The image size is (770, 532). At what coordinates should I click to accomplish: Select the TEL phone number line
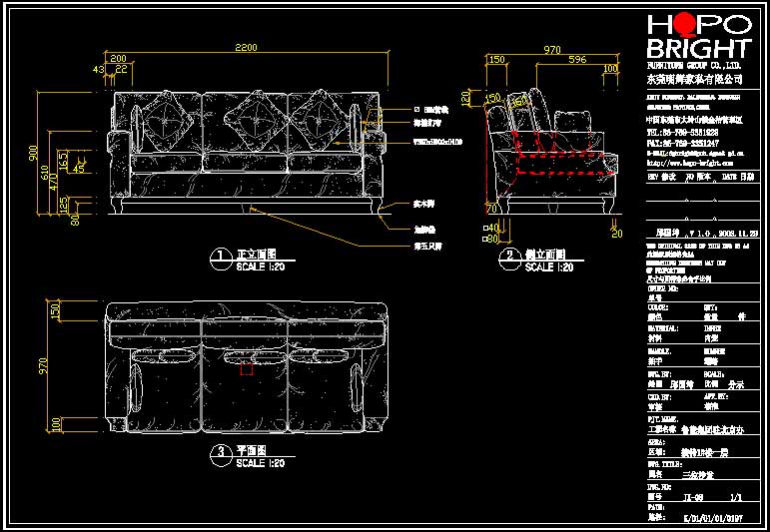point(682,132)
